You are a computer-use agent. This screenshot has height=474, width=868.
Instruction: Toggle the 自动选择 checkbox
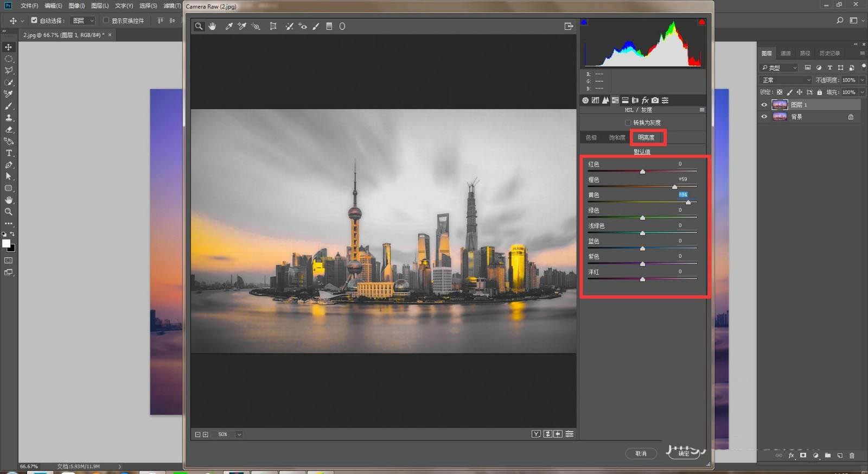pos(34,21)
